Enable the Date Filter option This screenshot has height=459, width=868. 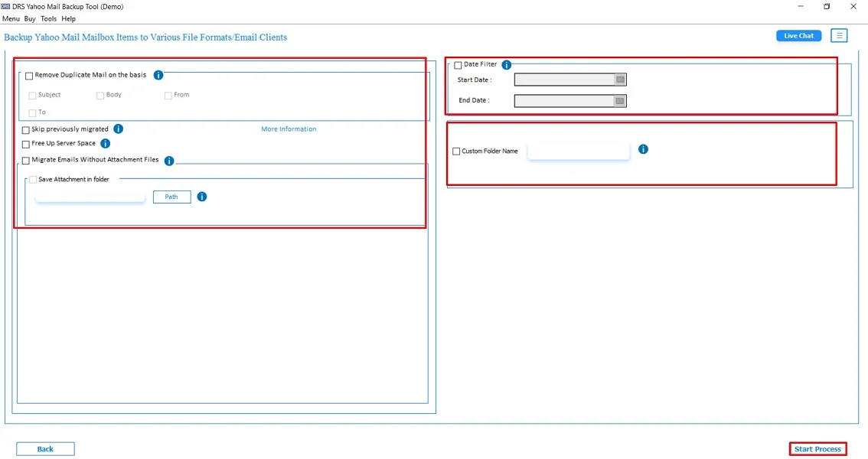458,64
